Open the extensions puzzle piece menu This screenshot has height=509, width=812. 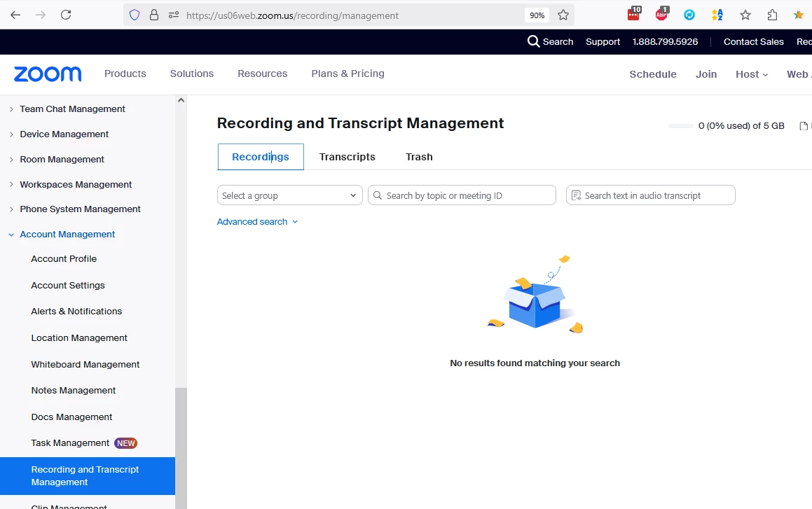(x=772, y=15)
